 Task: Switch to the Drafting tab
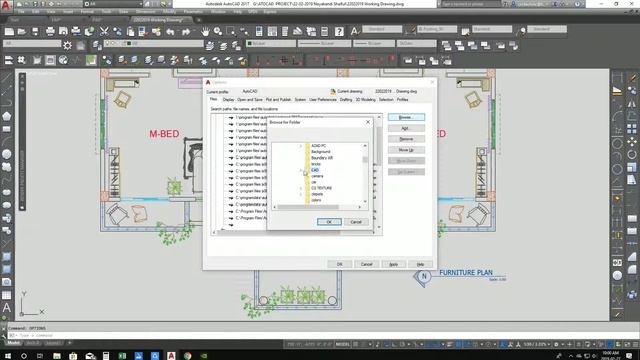click(346, 100)
